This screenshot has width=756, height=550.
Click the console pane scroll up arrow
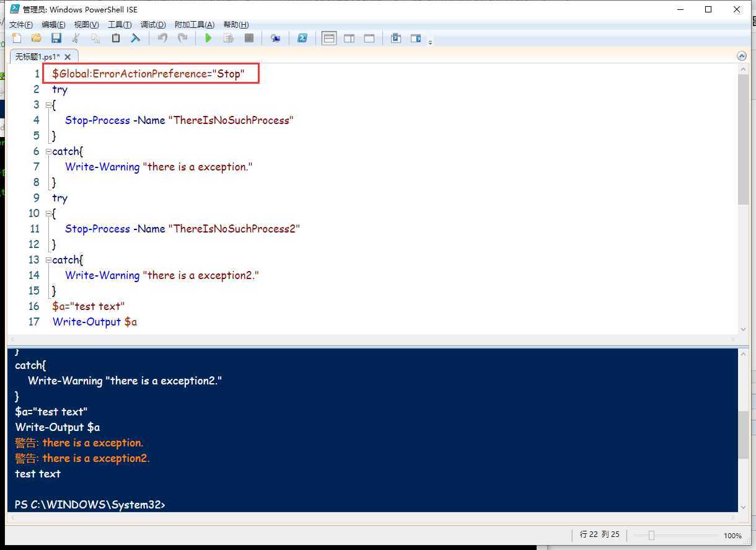[744, 353]
